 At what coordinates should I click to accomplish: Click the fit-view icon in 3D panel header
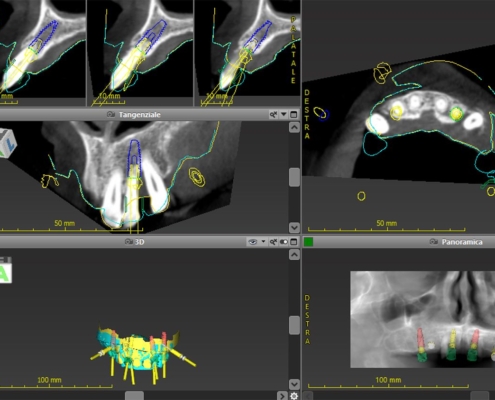(273, 242)
